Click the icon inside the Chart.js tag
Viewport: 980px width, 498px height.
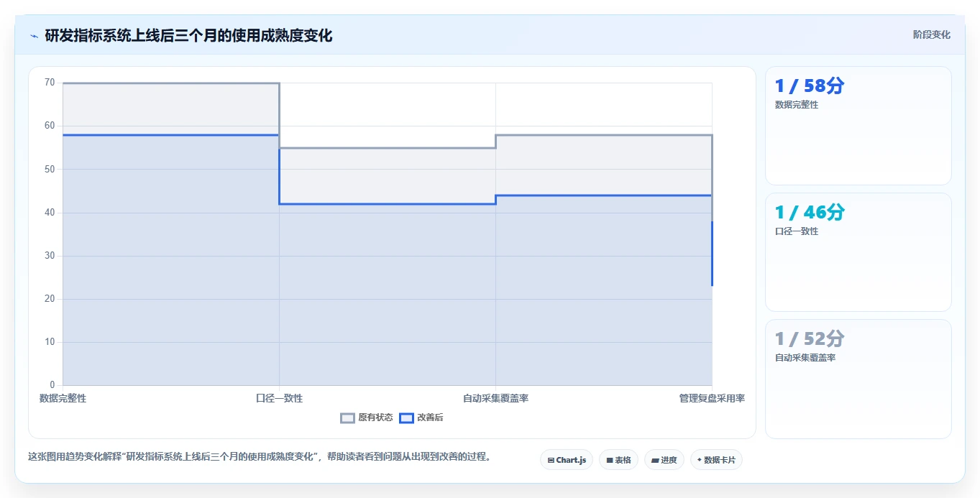pos(551,460)
